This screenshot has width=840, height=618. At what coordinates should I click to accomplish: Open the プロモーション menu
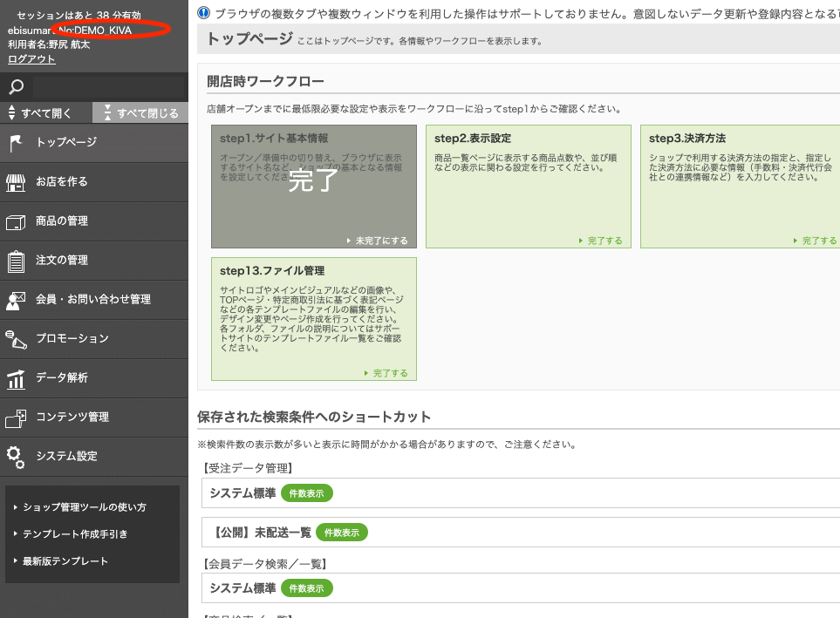coord(94,339)
